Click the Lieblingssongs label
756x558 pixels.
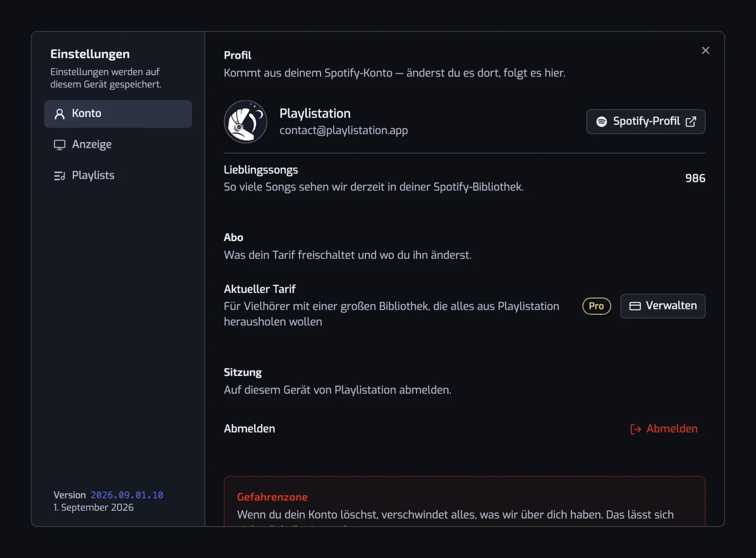(261, 170)
